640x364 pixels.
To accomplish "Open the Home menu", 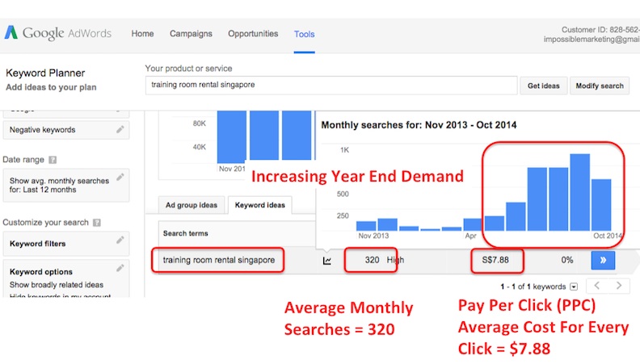I will [142, 34].
